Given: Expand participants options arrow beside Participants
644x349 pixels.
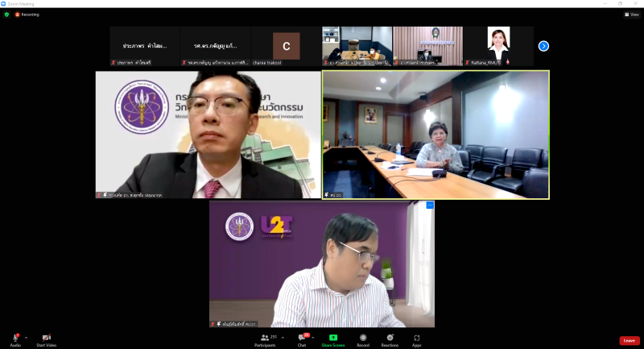Looking at the screenshot, I should tap(282, 337).
